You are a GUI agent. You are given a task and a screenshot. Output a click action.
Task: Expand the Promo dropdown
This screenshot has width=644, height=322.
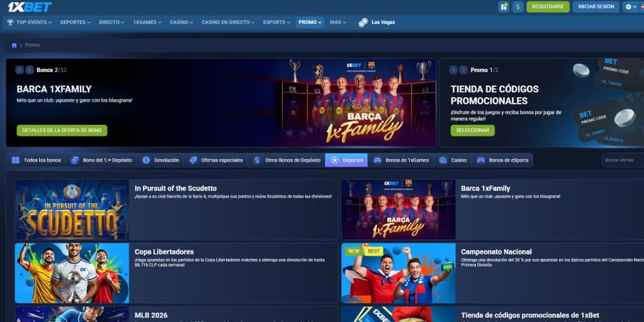click(310, 22)
